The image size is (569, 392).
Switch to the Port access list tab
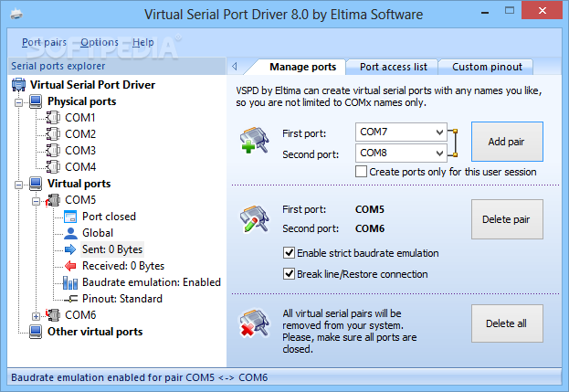pyautogui.click(x=393, y=67)
